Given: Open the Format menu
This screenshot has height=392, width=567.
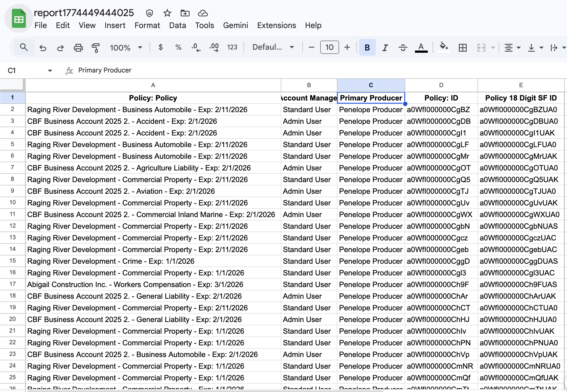Looking at the screenshot, I should pyautogui.click(x=147, y=25).
